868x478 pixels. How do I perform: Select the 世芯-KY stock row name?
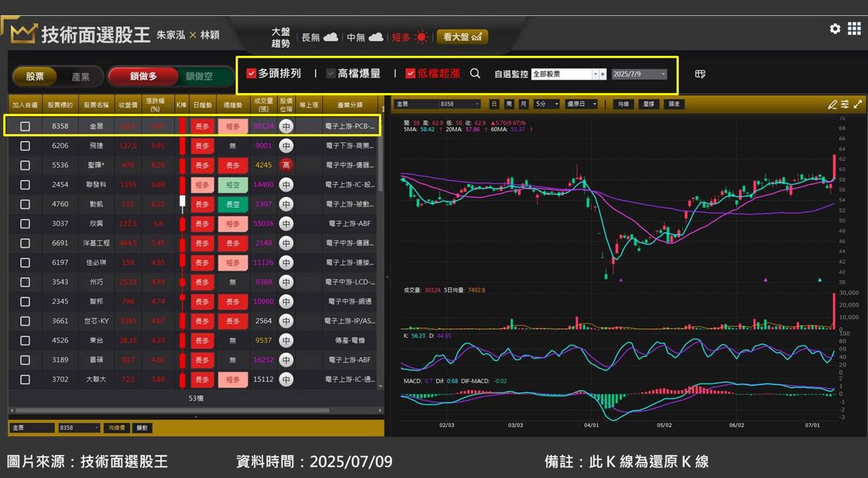[x=96, y=321]
